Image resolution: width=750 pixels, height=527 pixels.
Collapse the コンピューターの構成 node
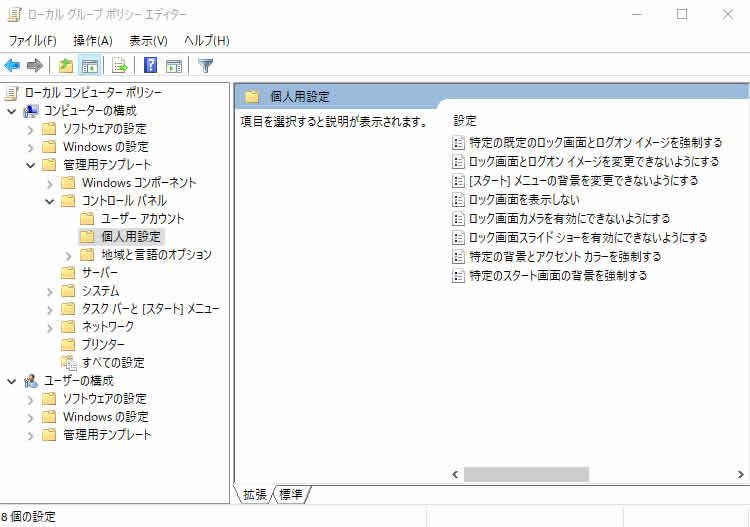click(12, 111)
